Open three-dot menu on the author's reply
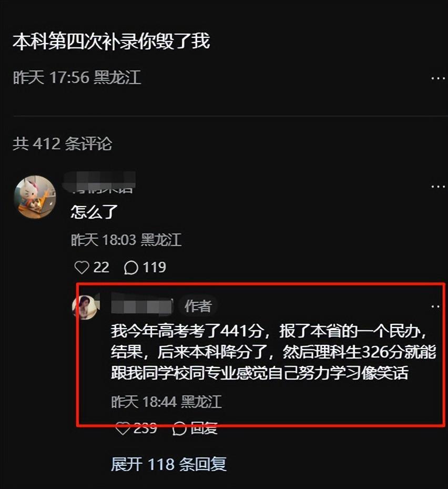The height and width of the screenshot is (489, 448). click(x=435, y=307)
